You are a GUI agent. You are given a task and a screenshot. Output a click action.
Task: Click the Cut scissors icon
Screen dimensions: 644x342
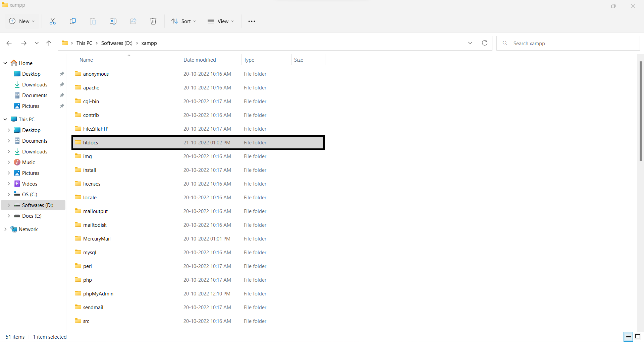53,21
